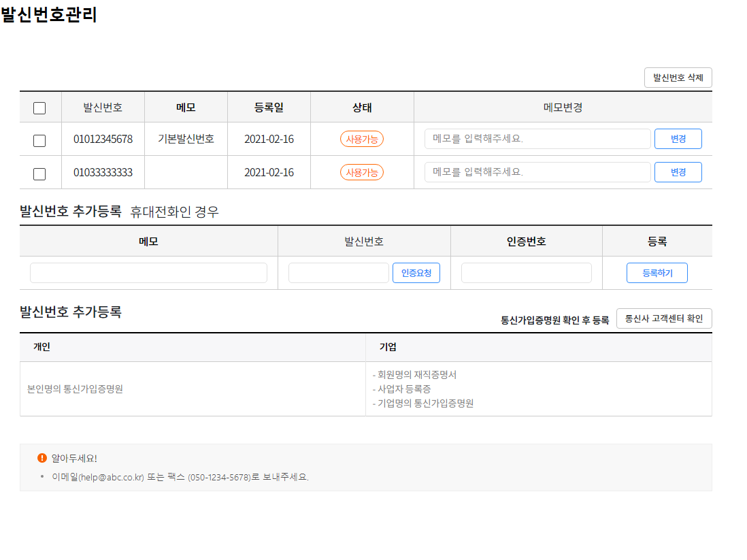
Task: Check the box for number 01033333333
Action: [x=39, y=174]
